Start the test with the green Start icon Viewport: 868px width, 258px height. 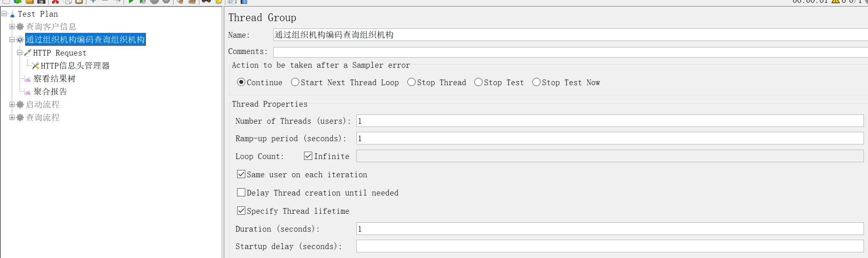point(131,2)
